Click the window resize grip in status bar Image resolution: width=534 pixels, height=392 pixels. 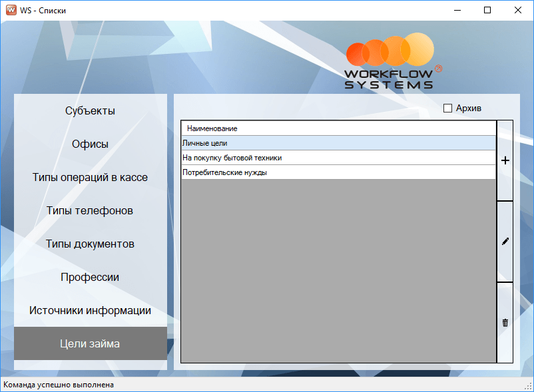coord(529,387)
